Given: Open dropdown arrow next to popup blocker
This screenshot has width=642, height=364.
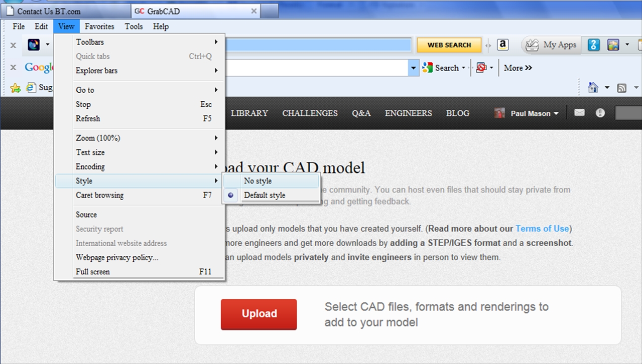Looking at the screenshot, I should pyautogui.click(x=491, y=68).
